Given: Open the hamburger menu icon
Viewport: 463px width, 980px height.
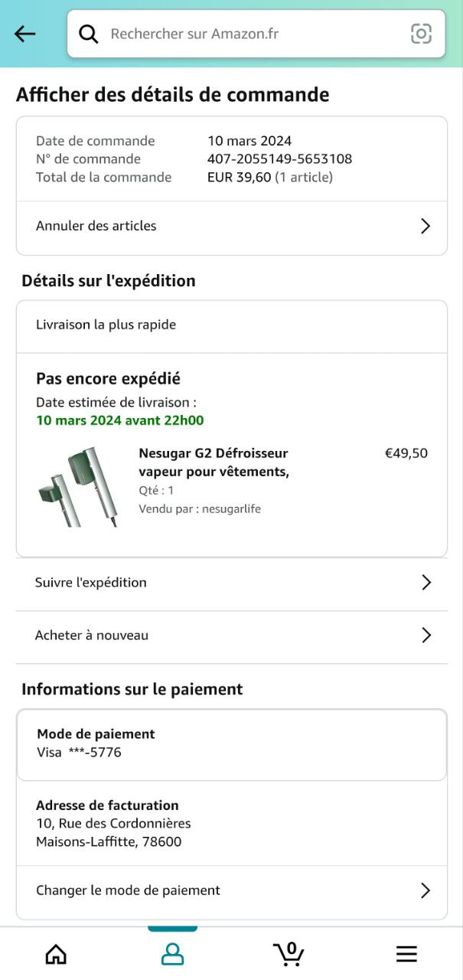Looking at the screenshot, I should (x=406, y=953).
